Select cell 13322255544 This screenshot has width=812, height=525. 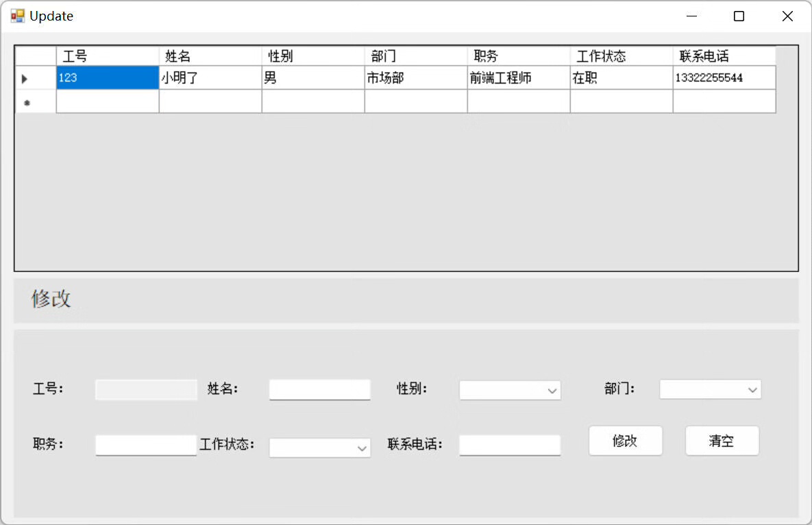[724, 77]
